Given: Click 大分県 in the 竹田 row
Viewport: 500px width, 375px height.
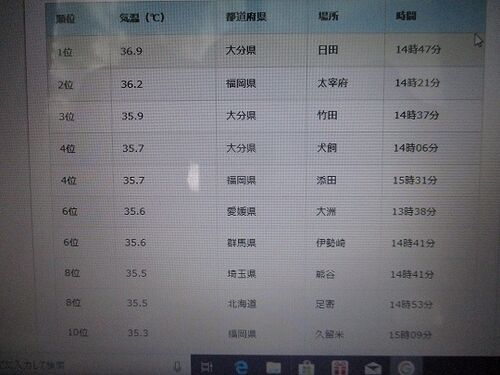Looking at the screenshot, I should tap(241, 116).
